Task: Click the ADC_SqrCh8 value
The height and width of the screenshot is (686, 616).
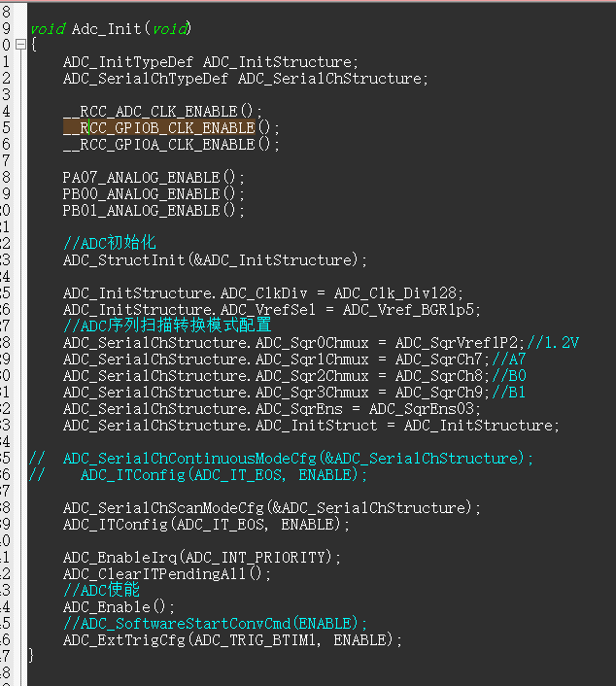Action: pos(439,376)
